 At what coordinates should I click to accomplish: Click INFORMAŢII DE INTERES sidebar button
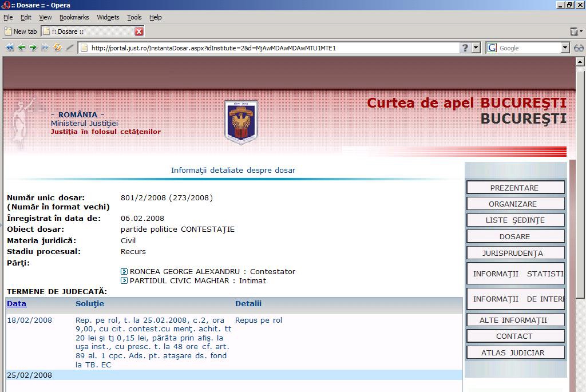click(516, 299)
